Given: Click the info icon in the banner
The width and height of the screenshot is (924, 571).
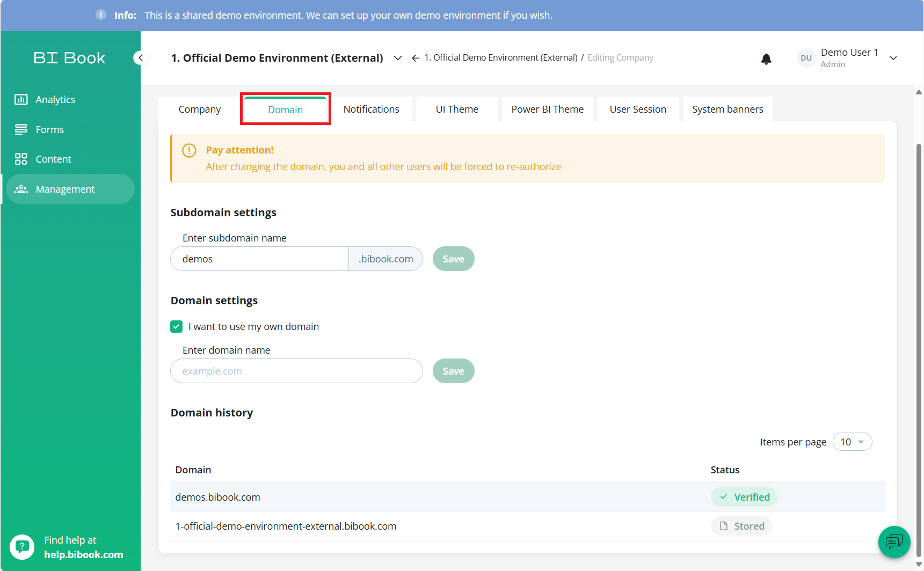Looking at the screenshot, I should coord(101,15).
